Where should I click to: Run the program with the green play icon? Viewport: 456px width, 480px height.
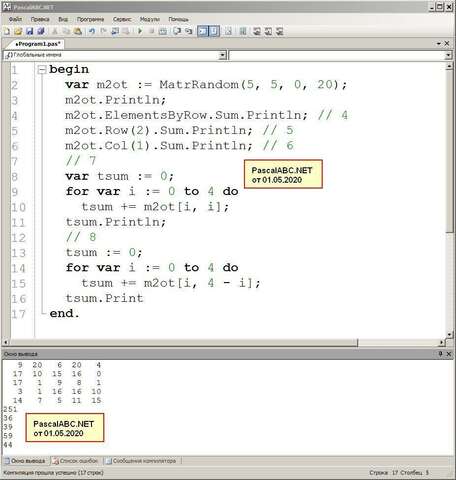pyautogui.click(x=140, y=31)
